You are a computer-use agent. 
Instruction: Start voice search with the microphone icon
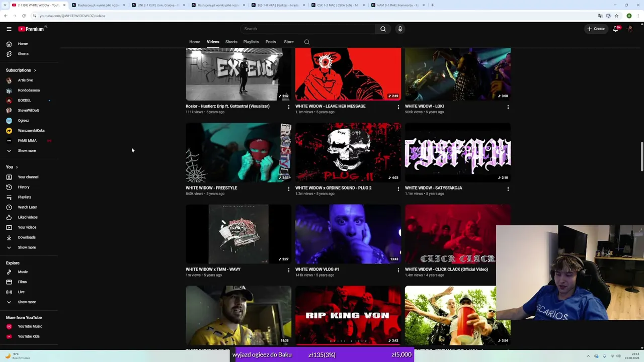click(400, 29)
